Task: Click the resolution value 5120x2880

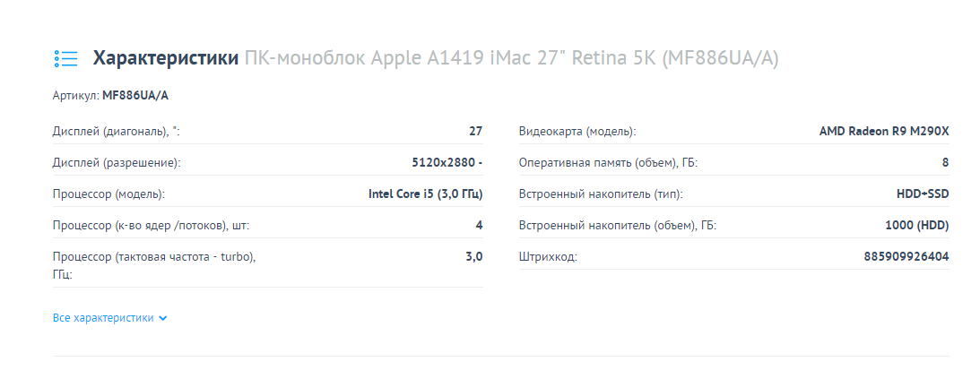Action: click(x=447, y=163)
